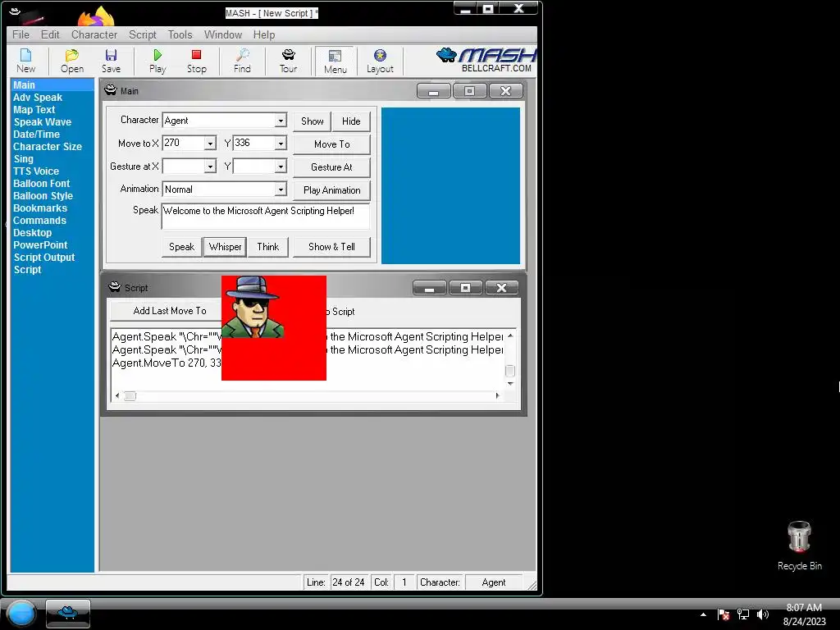
Task: Show hidden tray icons arrow
Action: click(x=703, y=614)
